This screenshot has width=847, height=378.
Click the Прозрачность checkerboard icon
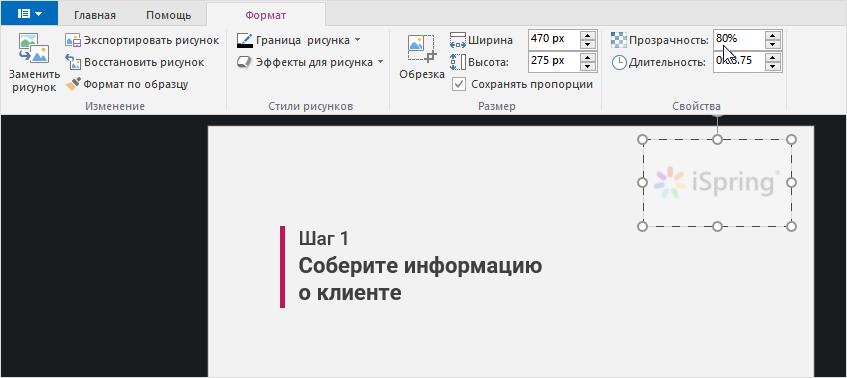click(x=618, y=39)
